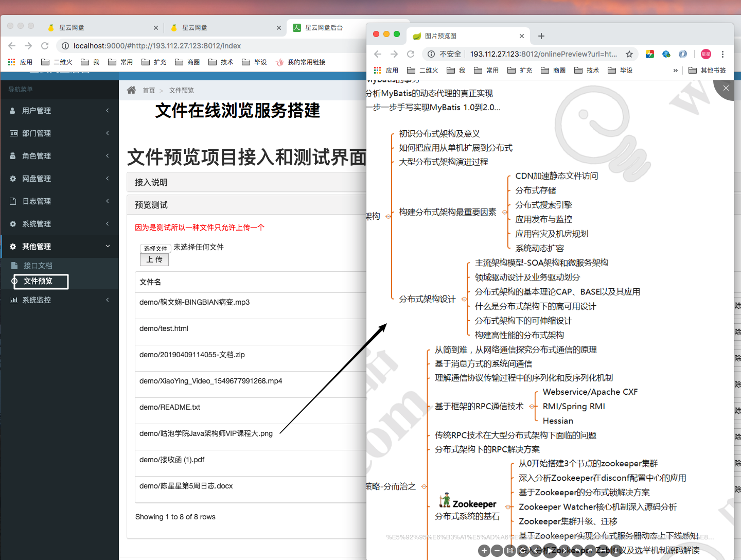The image size is (741, 560).
Task: Go to 首页 breadcrumb link
Action: (149, 90)
